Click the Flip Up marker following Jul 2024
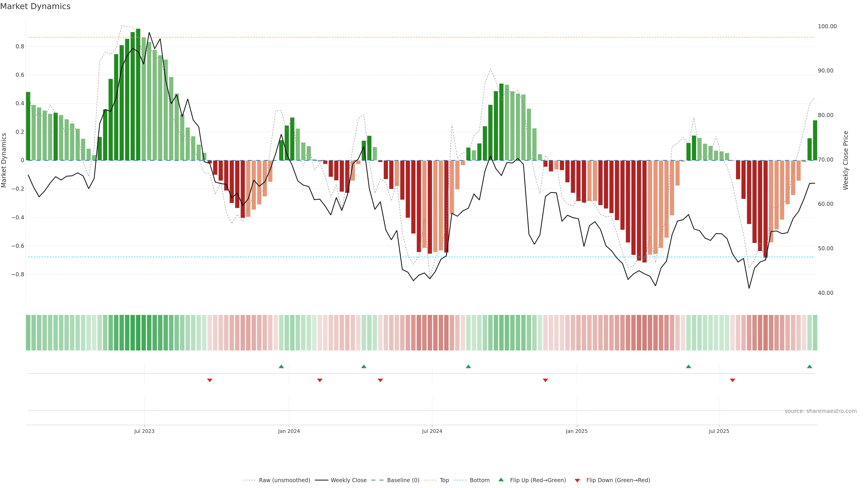Screen dimensions: 868x488 [468, 366]
